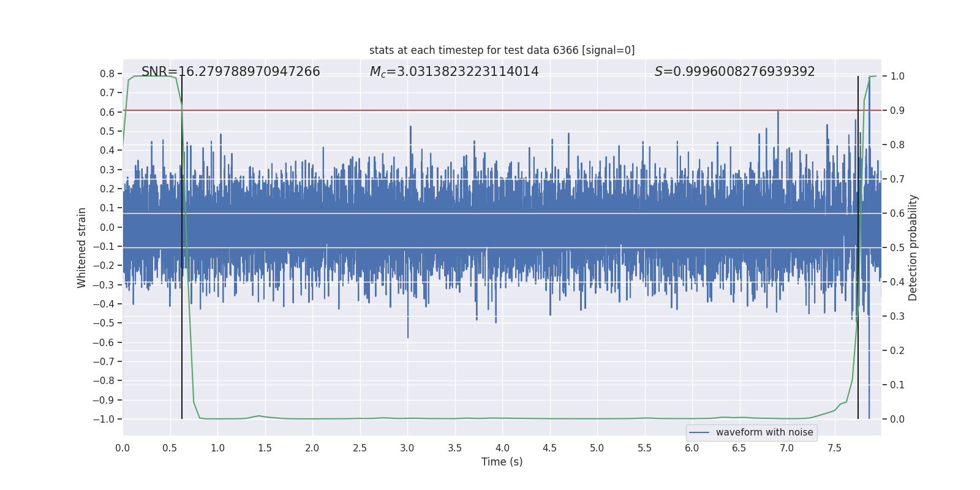Click the blue line sample in legend
Viewport: 980px width, 490px height.
(x=699, y=432)
